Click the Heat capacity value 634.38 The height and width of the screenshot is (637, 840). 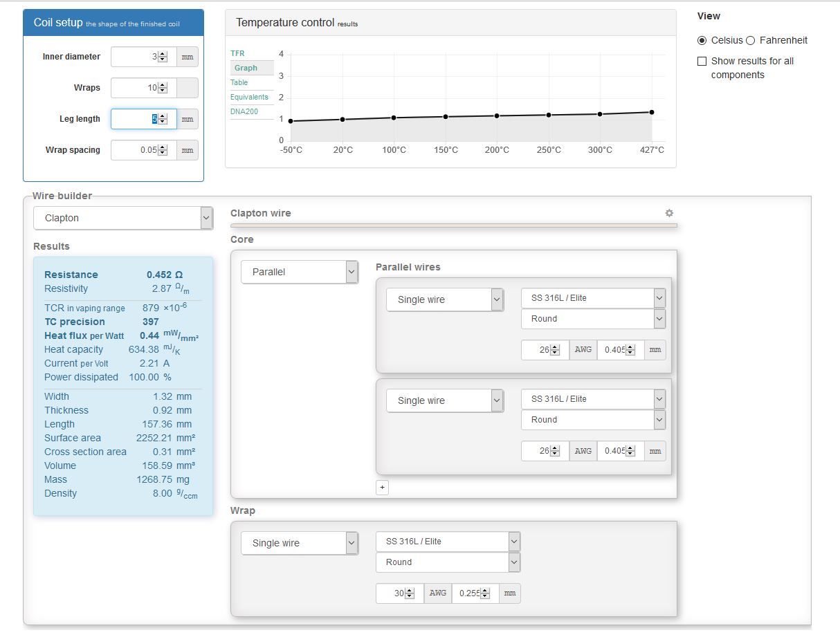click(x=145, y=349)
